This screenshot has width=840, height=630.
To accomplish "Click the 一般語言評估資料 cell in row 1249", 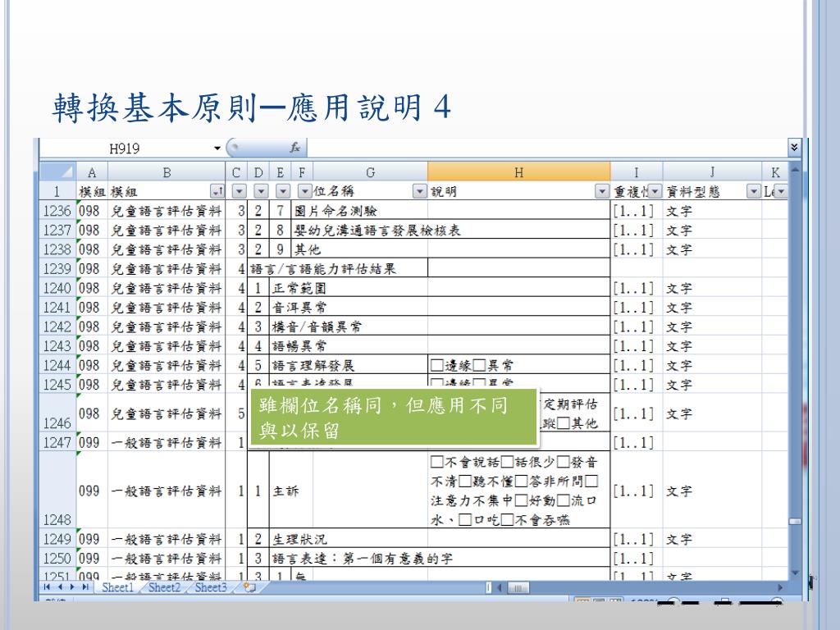I will point(167,539).
